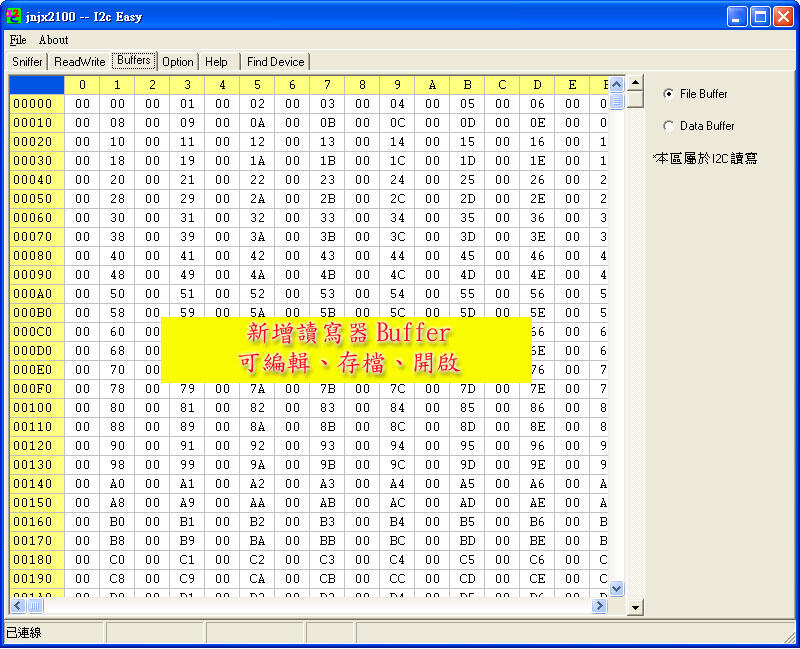Select cell with value BE

point(537,541)
